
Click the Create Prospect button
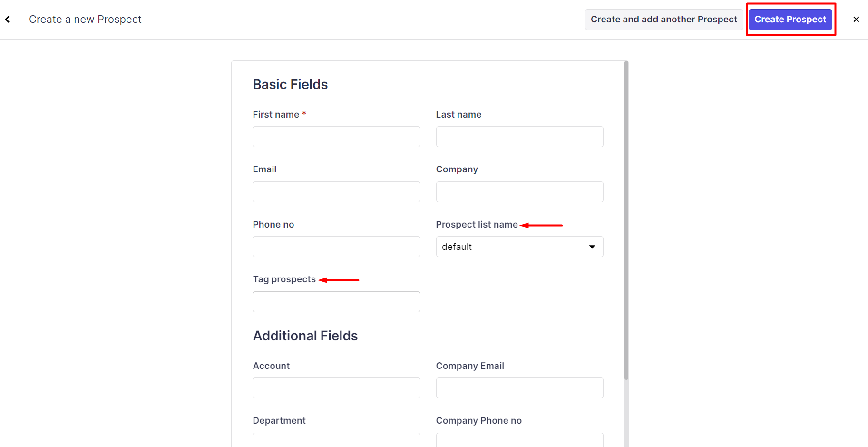pos(790,20)
